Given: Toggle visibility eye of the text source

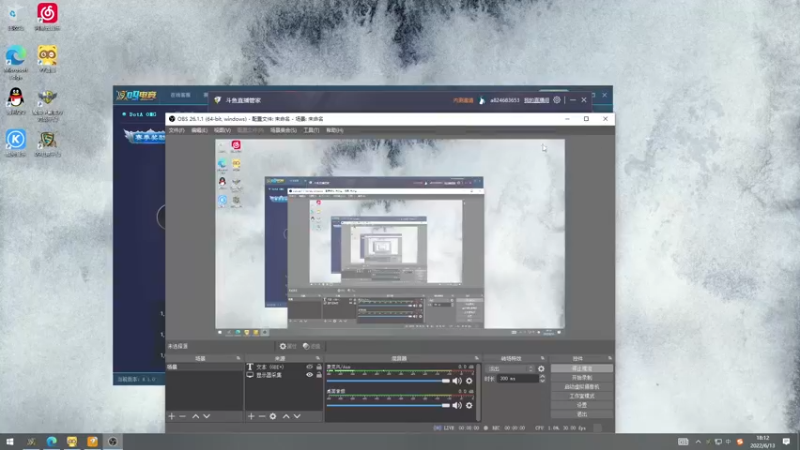Looking at the screenshot, I should click(309, 367).
